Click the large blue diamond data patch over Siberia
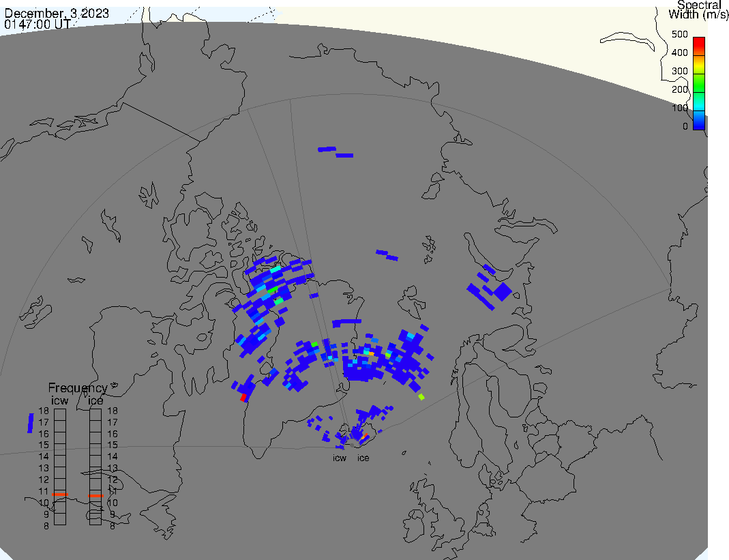Image resolution: width=729 pixels, height=560 pixels. point(502,292)
